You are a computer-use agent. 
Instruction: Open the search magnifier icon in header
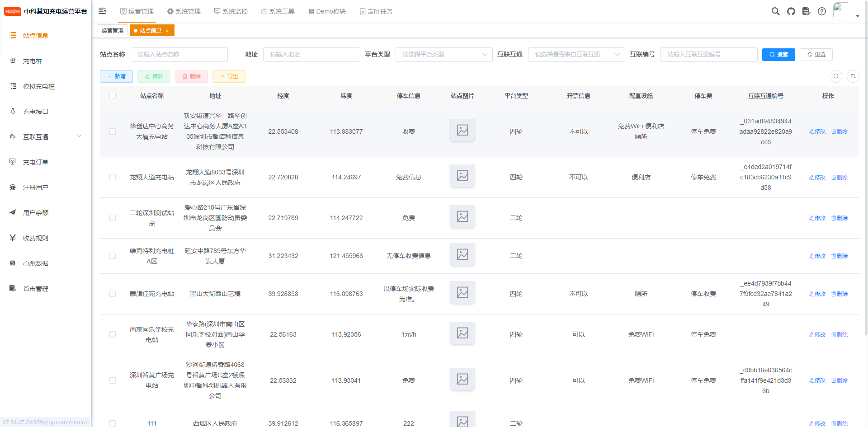click(775, 11)
